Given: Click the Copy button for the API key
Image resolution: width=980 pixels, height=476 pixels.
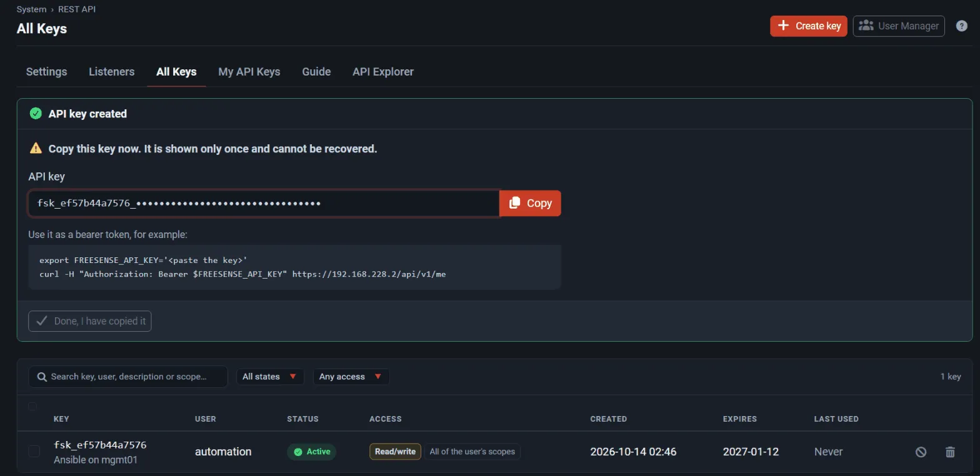Looking at the screenshot, I should [530, 203].
